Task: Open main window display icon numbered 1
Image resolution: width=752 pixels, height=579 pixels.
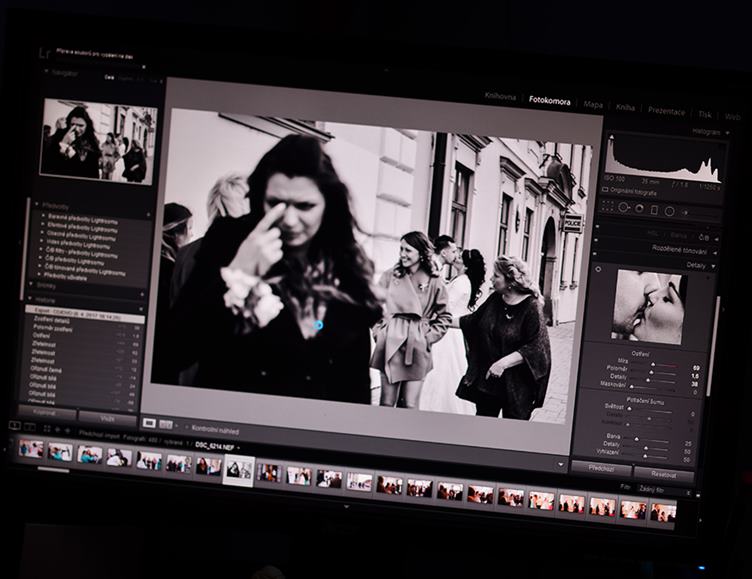Action: click(x=15, y=425)
